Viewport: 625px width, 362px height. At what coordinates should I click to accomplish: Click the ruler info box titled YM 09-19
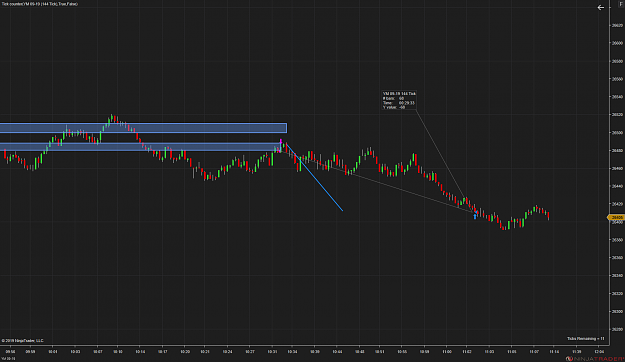point(399,100)
